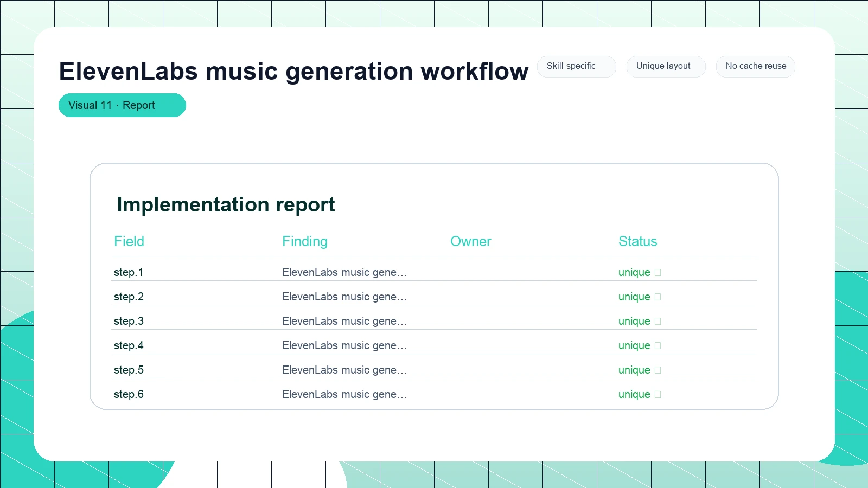Screen dimensions: 868x488
Task: Click the finding text in step.2 row
Action: (344, 297)
